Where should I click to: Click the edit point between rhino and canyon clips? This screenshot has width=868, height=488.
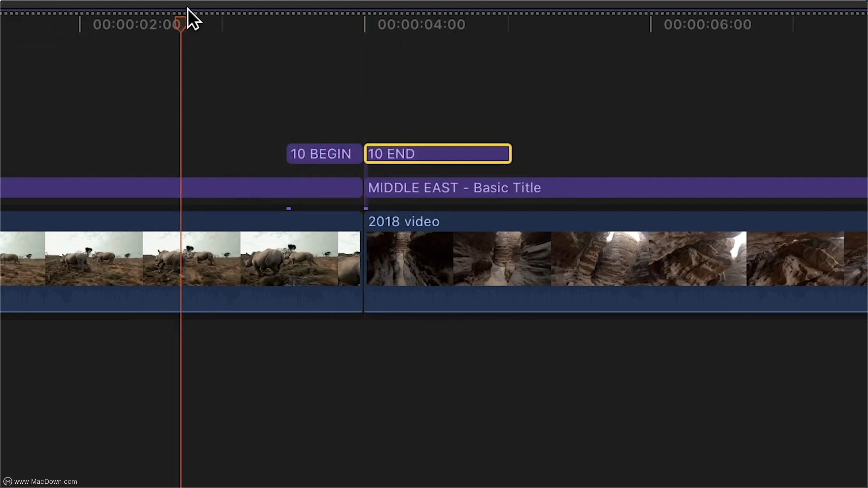tap(363, 259)
